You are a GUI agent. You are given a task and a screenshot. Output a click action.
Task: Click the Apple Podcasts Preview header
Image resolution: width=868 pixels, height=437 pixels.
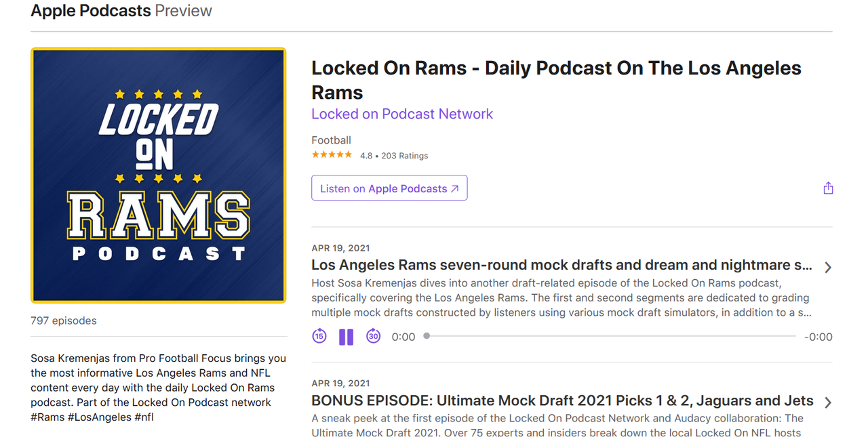click(121, 11)
